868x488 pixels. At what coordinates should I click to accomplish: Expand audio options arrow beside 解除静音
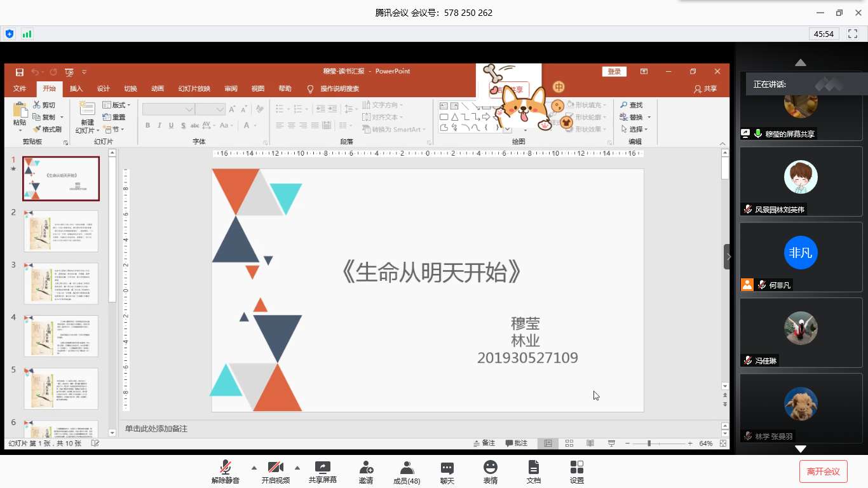pos(254,468)
